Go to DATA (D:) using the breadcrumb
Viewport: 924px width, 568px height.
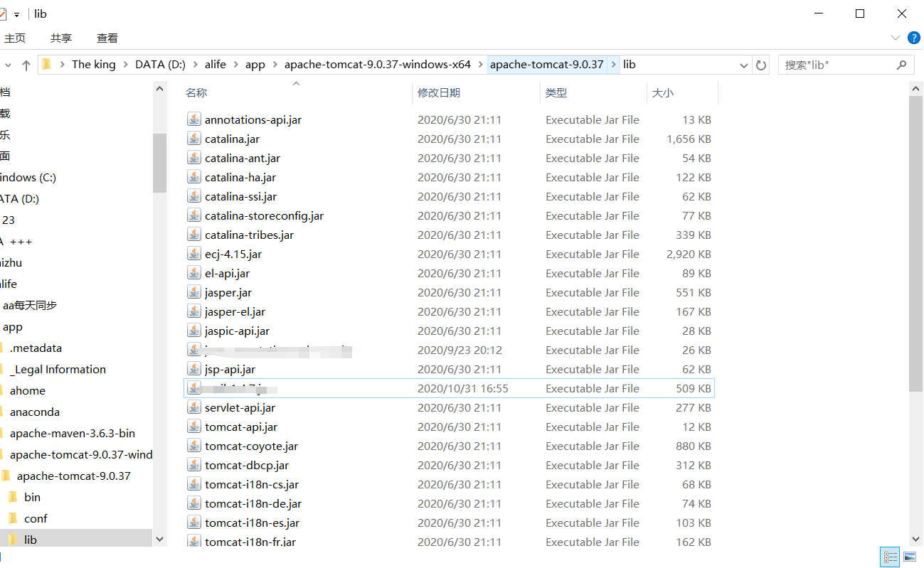160,64
